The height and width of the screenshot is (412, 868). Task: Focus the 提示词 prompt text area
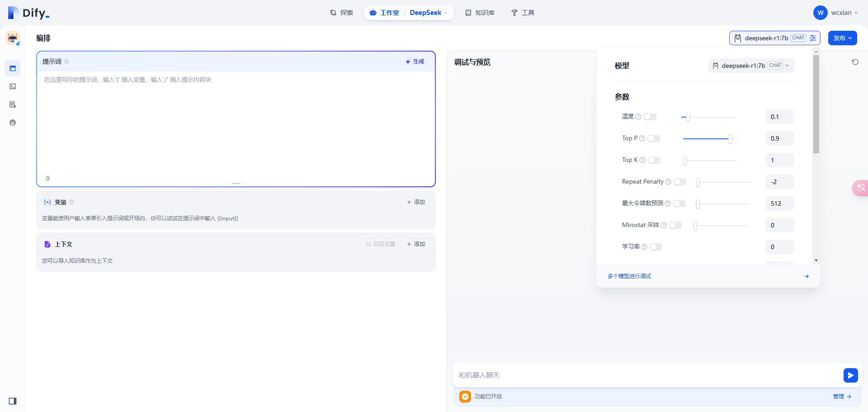tap(236, 122)
